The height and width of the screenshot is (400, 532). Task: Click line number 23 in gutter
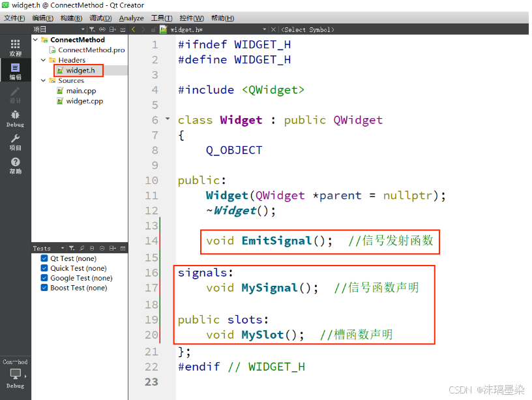(x=151, y=382)
